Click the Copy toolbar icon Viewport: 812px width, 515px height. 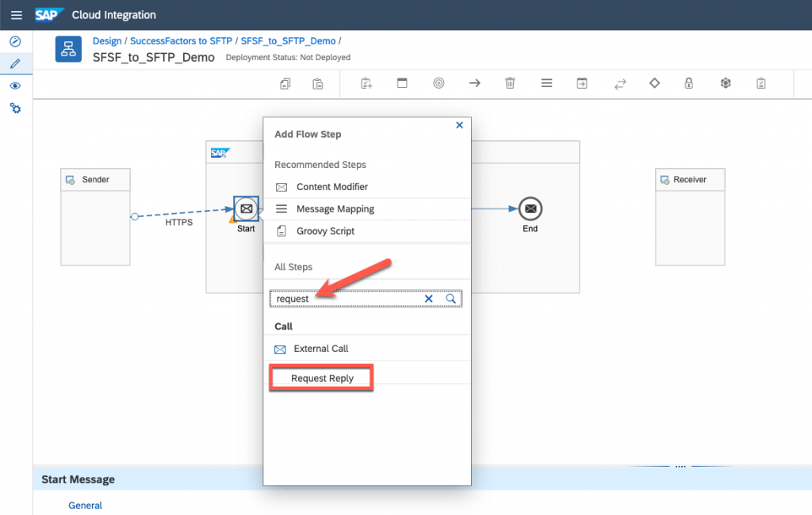pos(285,83)
